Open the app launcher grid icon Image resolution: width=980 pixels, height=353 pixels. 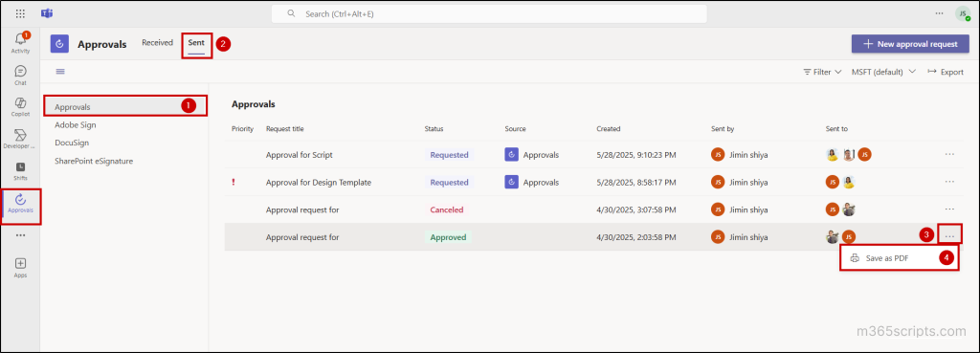click(x=21, y=13)
